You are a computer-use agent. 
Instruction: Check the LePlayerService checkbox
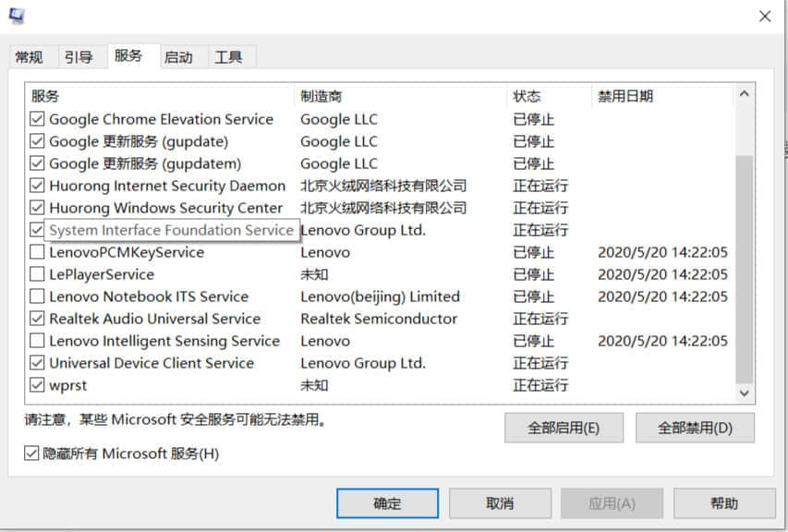(x=37, y=274)
